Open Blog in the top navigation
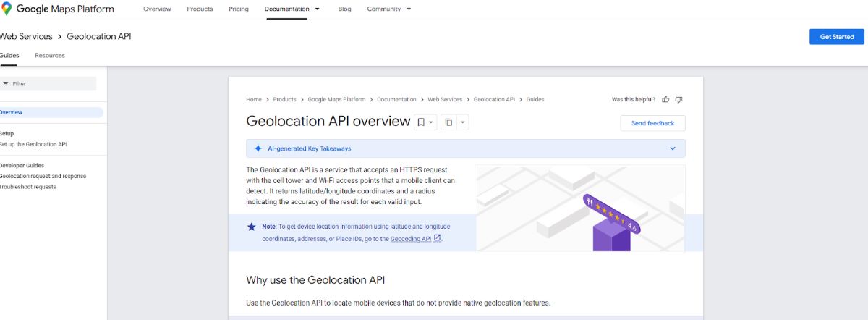 point(344,9)
